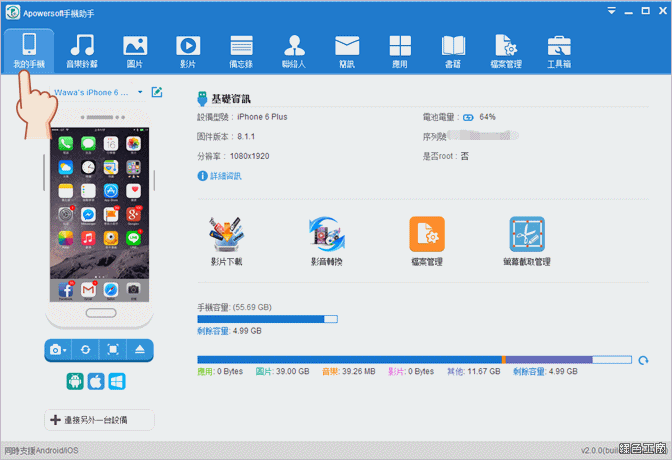Screen dimensions: 672x460
Task: Show phone display in full screen
Action: 113,350
